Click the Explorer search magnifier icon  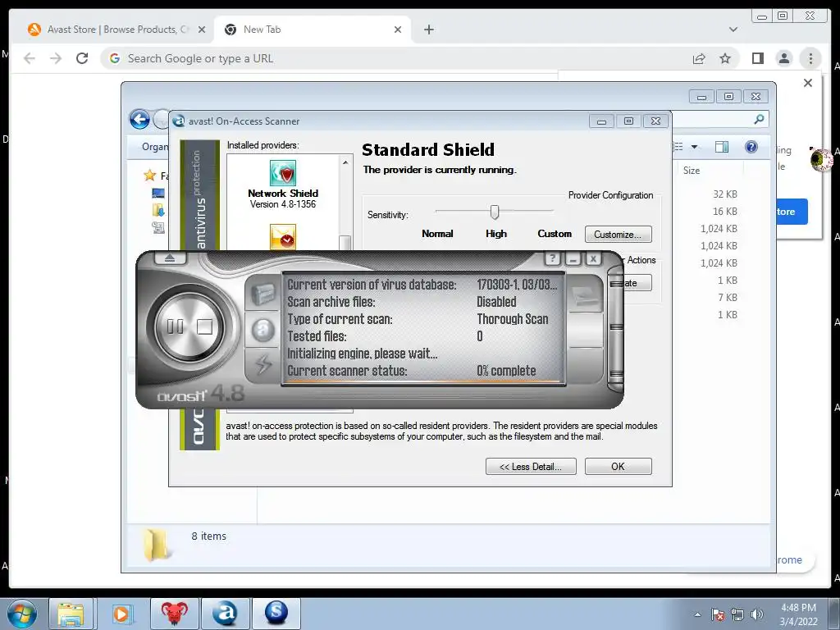759,119
